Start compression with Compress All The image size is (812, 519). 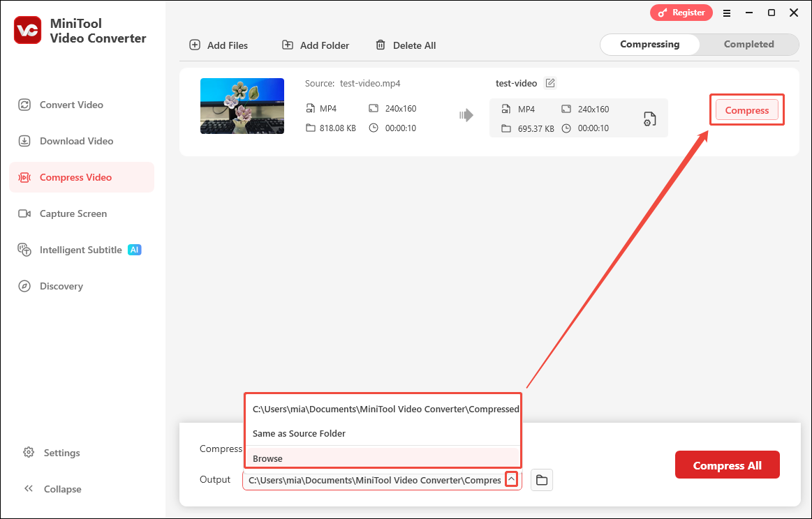click(x=727, y=464)
